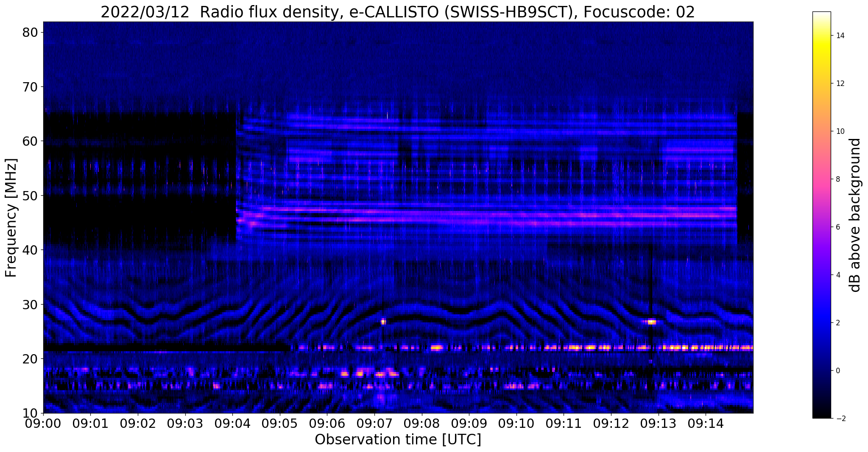Click the 30 MHz frequency tick label
The height and width of the screenshot is (452, 868).
[x=31, y=305]
